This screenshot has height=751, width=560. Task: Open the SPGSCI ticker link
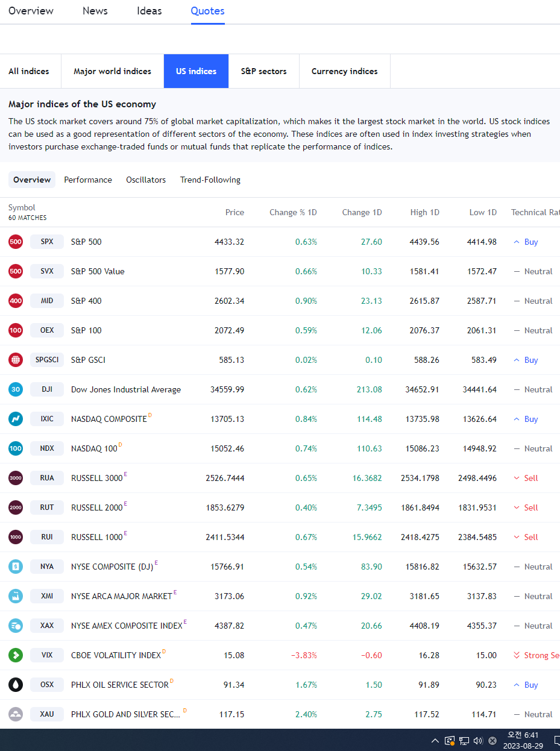[x=47, y=360]
